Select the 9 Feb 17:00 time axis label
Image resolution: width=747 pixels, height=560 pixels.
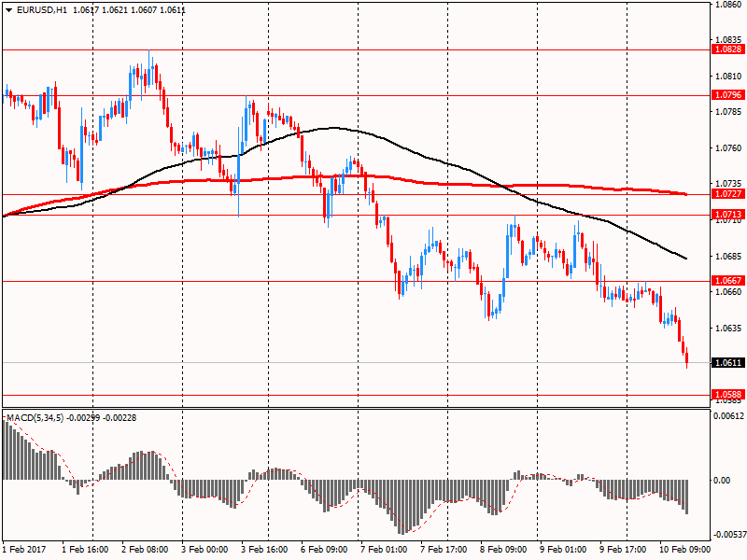click(623, 549)
